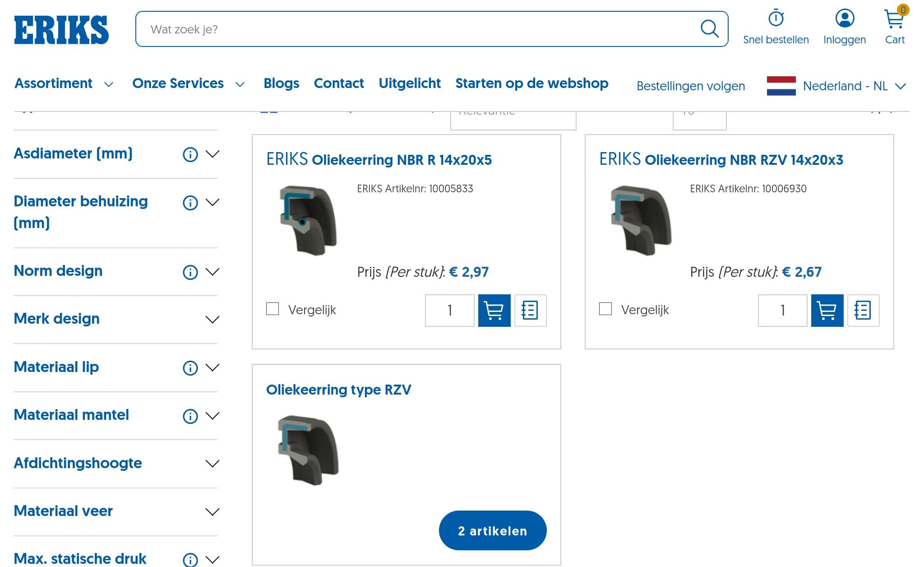Expand the Diameter behuizing (mm) filter

pos(212,202)
